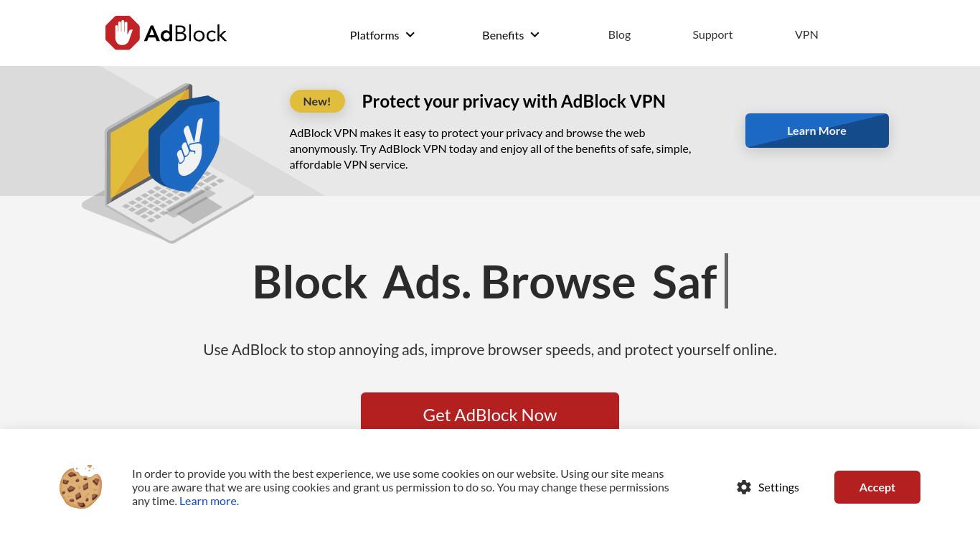The width and height of the screenshot is (980, 551).
Task: Open the Platforms menu
Action: tap(374, 35)
